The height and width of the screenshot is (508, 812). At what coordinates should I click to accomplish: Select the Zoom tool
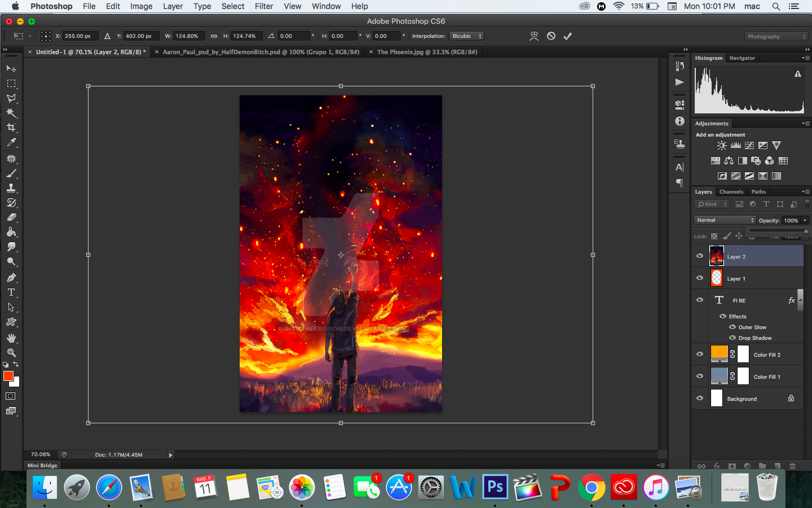click(x=11, y=353)
